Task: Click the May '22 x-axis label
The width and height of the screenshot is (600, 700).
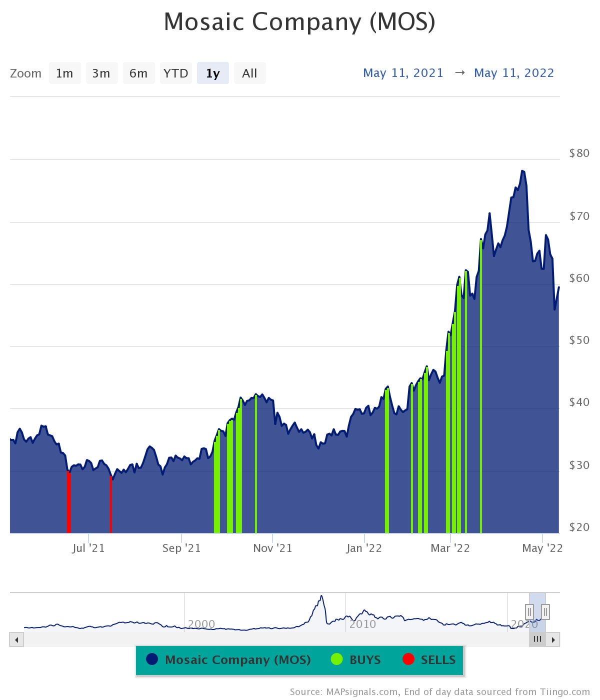Action: pyautogui.click(x=542, y=548)
